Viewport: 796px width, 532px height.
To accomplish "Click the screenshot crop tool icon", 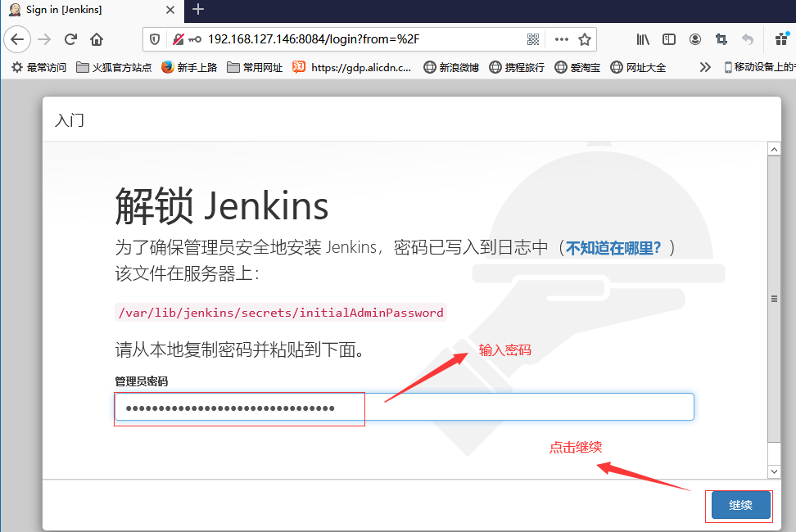I will [721, 39].
